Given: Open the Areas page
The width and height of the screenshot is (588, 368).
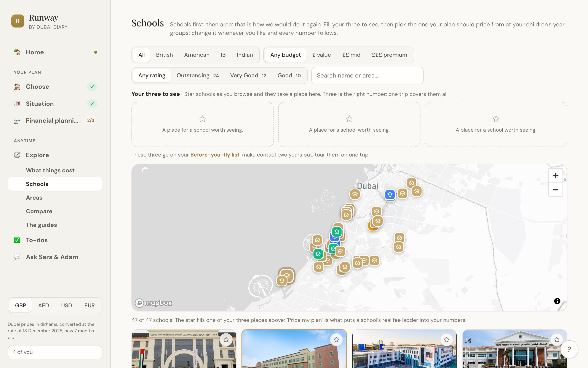Looking at the screenshot, I should 55,198.
